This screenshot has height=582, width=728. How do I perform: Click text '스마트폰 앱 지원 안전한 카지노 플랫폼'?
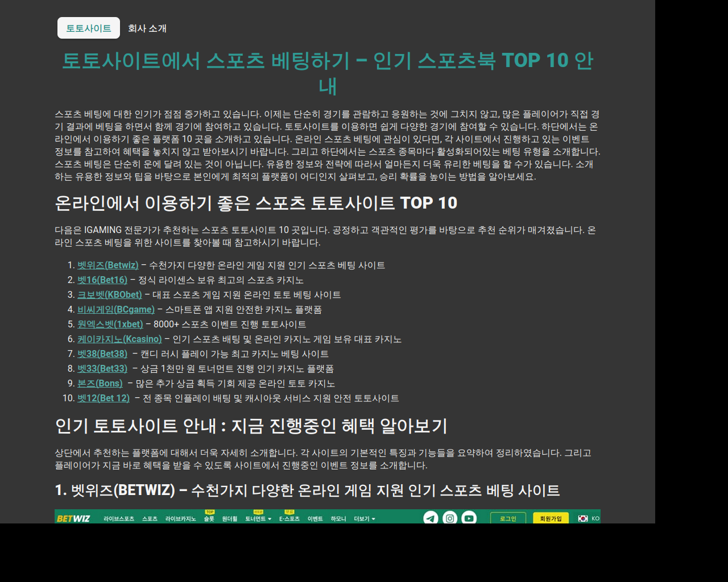tap(243, 310)
